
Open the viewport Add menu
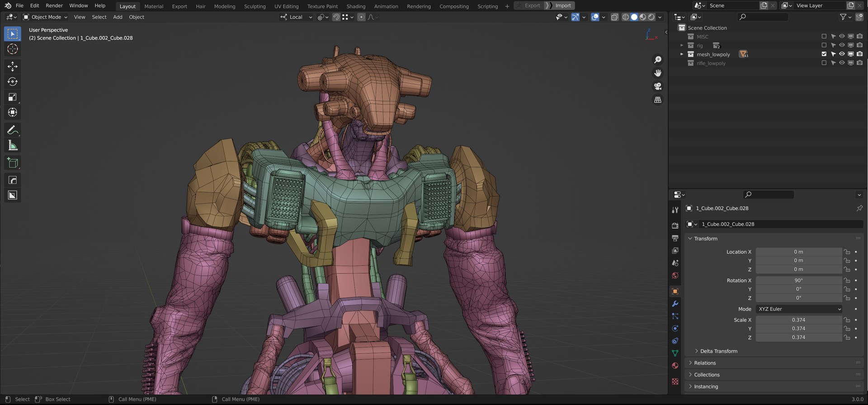(118, 17)
